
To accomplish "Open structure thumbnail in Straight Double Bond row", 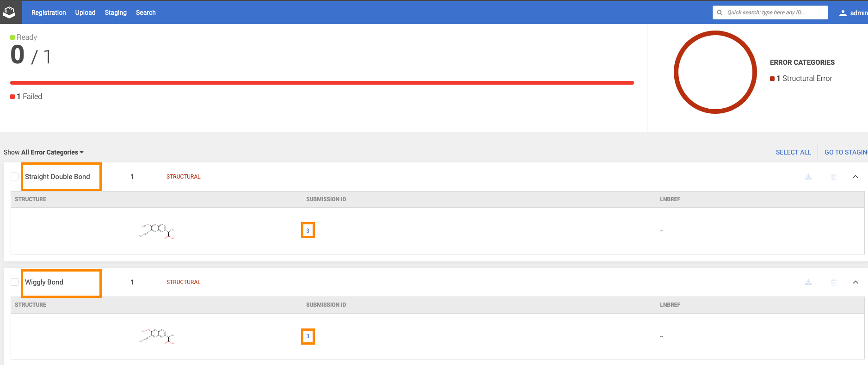I will (x=157, y=230).
